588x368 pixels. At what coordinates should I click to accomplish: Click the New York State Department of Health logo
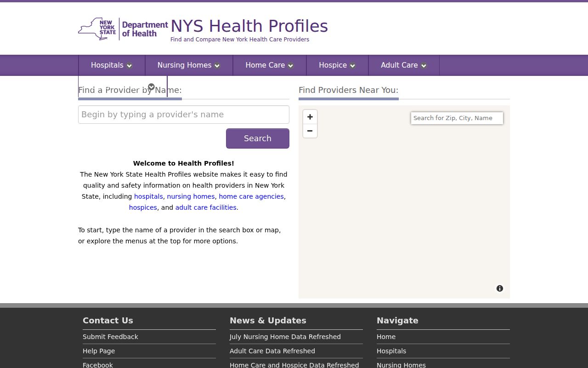(123, 29)
